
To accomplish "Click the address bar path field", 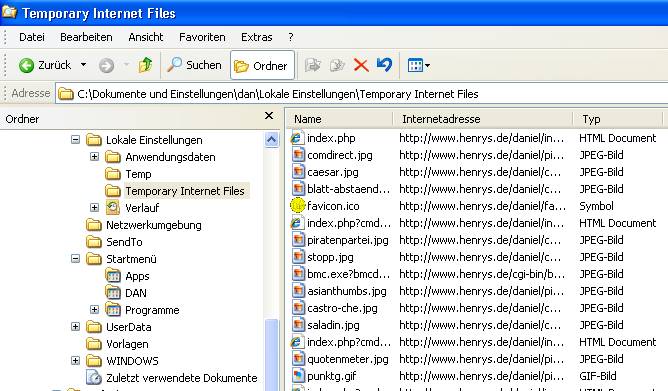I will (x=362, y=94).
